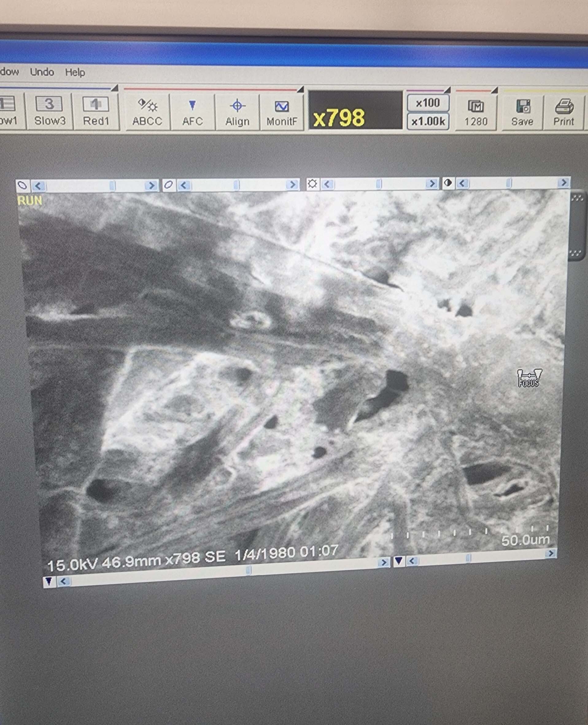Select the Slow3 scan speed
The height and width of the screenshot is (725, 588).
pos(49,111)
